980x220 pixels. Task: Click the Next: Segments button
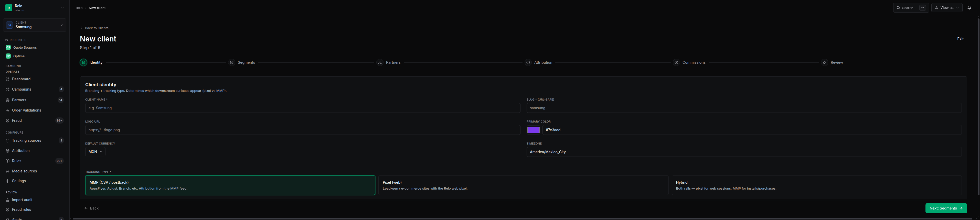click(x=946, y=208)
